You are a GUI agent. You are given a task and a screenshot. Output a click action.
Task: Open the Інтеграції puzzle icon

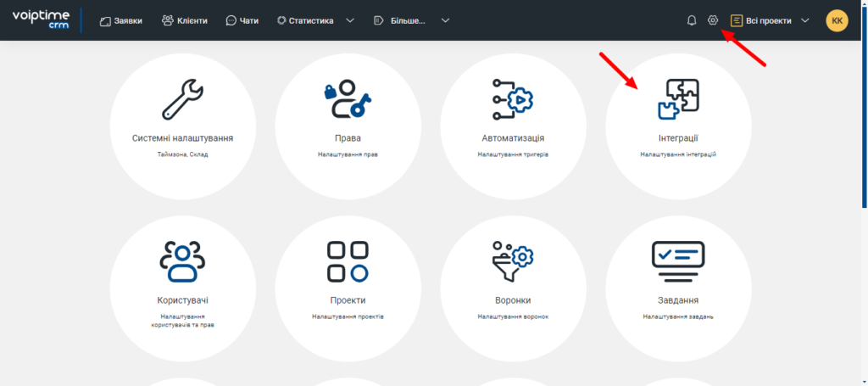point(678,99)
